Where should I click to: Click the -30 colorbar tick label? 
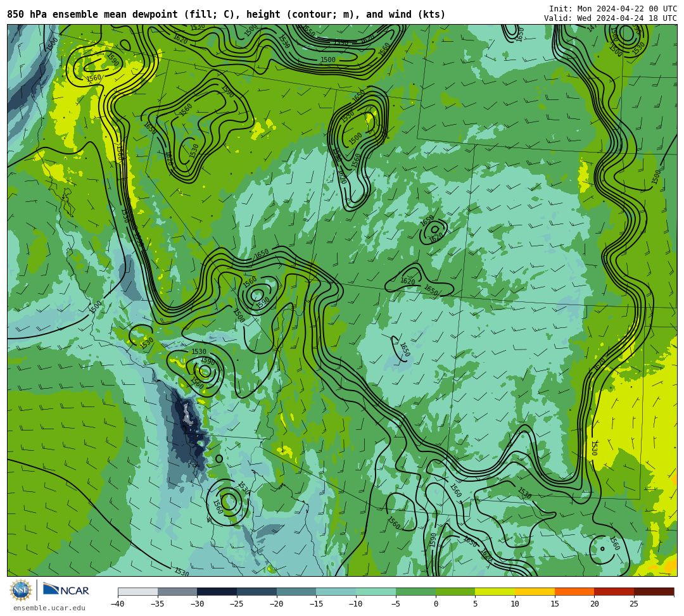click(x=197, y=604)
